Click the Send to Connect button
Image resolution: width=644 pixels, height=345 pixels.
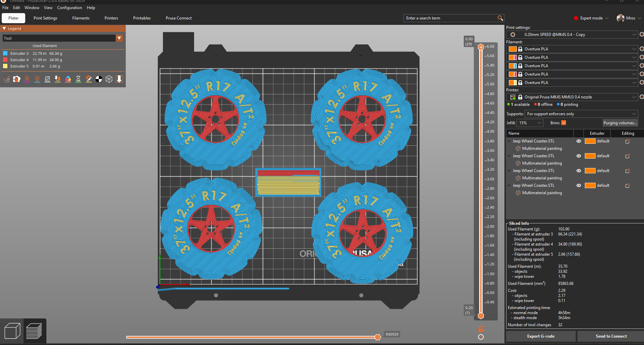(611, 336)
